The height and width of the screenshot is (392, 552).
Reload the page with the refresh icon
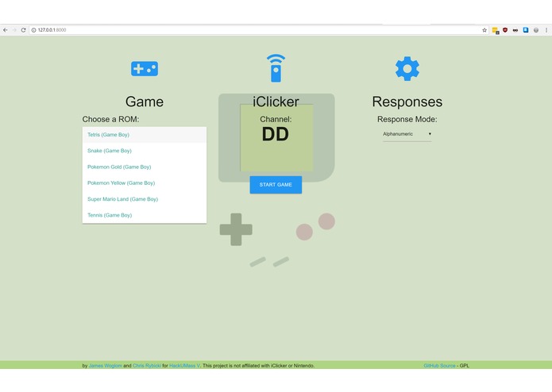tap(23, 30)
